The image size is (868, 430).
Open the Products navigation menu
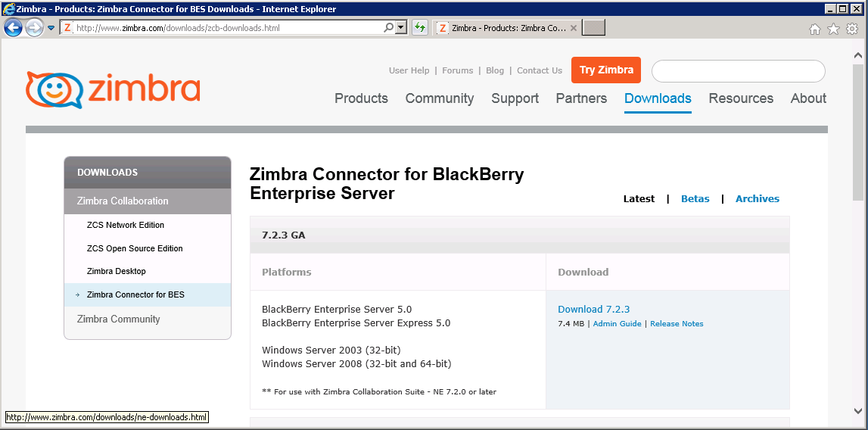362,98
